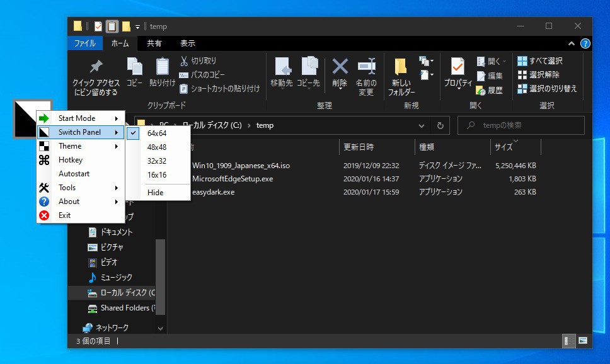
Task: Select the 64x64 panel size
Action: [158, 134]
